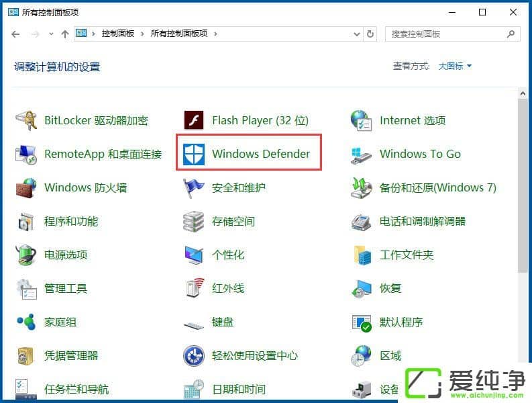Open the Windows Defender shield icon
The height and width of the screenshot is (403, 532).
pos(193,154)
